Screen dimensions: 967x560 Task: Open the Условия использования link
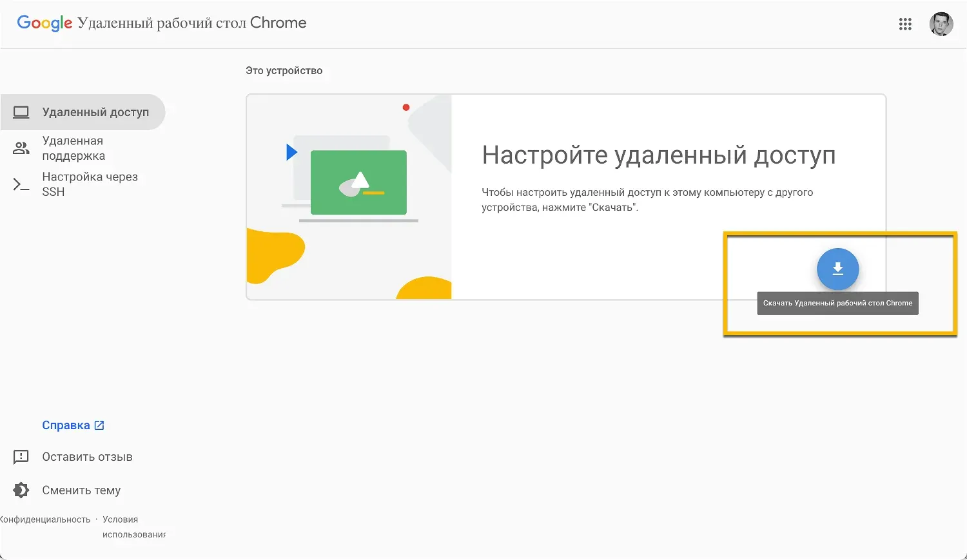click(x=133, y=527)
